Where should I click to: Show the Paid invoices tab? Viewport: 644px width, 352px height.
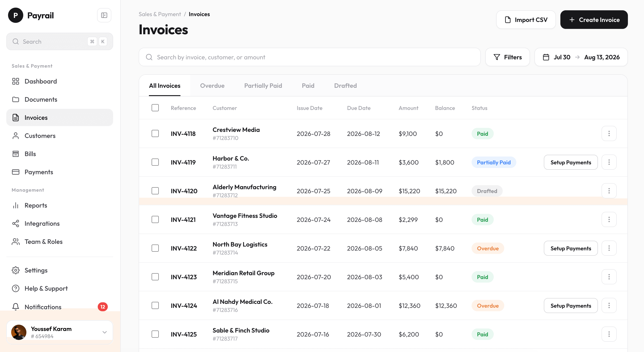pos(308,86)
